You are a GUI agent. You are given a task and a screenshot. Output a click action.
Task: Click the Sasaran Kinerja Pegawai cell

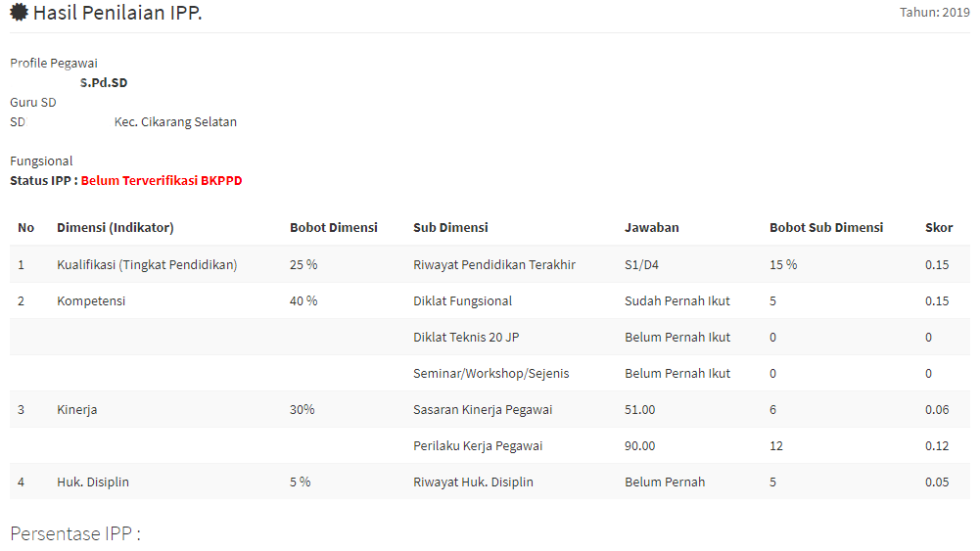pyautogui.click(x=483, y=410)
